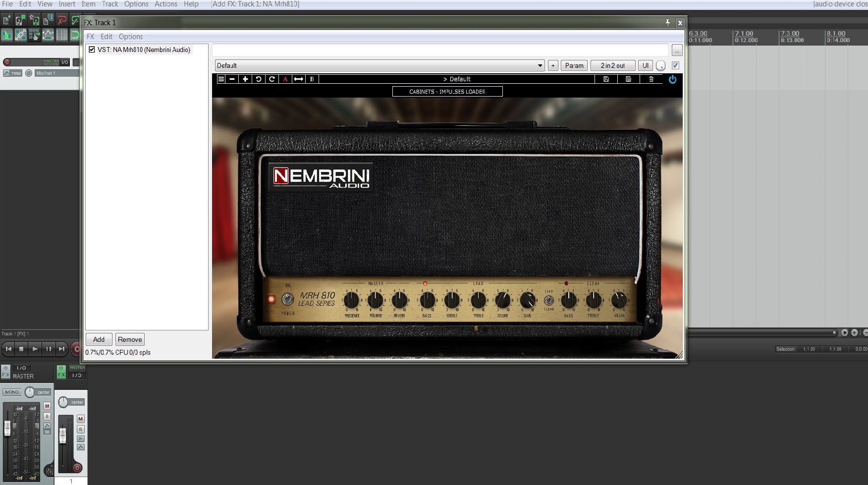Click transport Pause button

[48, 349]
